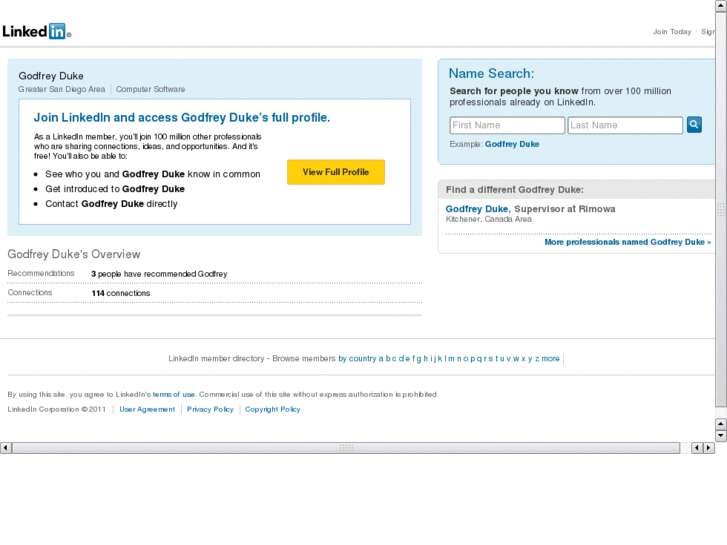Browse member directory letter a

(x=381, y=359)
